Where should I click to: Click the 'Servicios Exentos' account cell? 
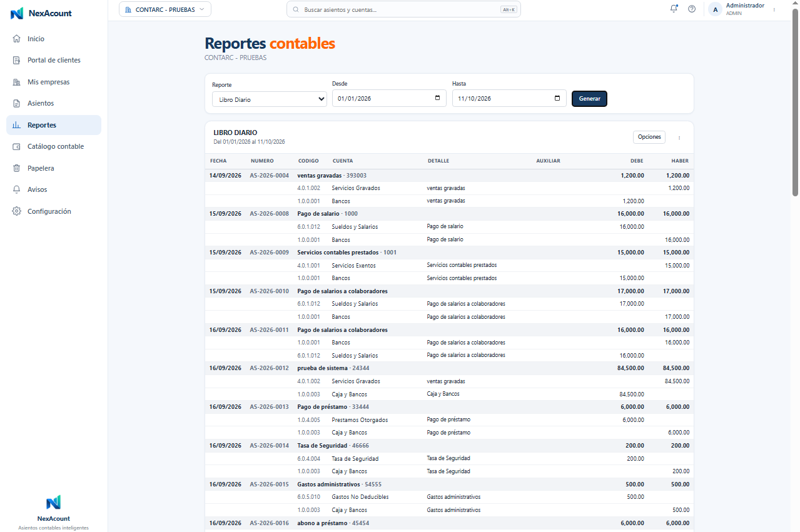(x=355, y=266)
